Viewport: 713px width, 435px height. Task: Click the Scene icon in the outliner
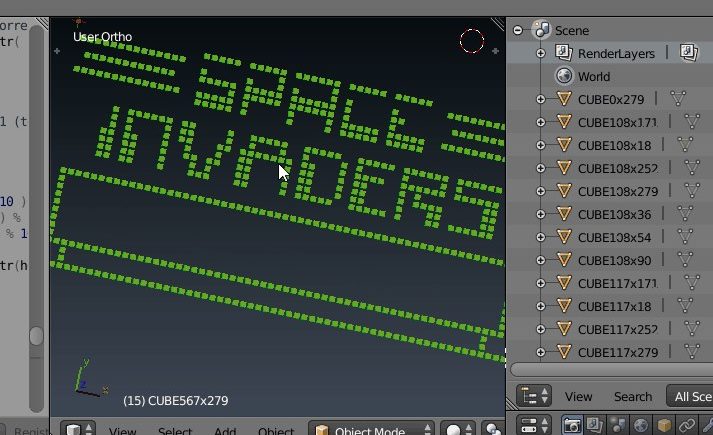point(541,30)
